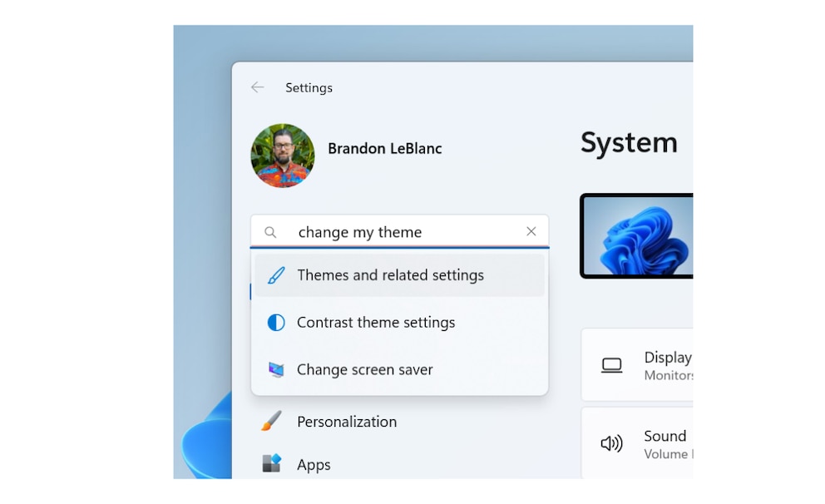Viewport: 825px width, 504px height.
Task: Click the paintbrush icon beside Themes
Action: (276, 275)
